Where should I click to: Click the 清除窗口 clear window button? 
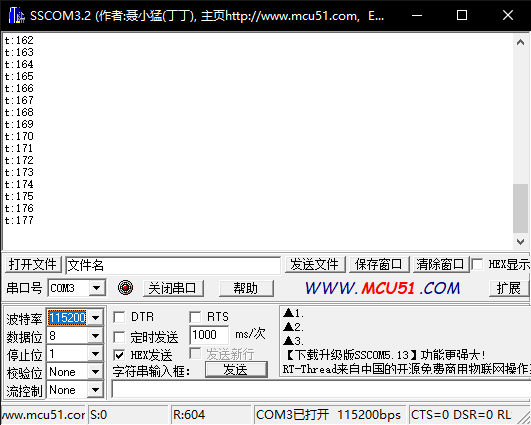(x=441, y=264)
